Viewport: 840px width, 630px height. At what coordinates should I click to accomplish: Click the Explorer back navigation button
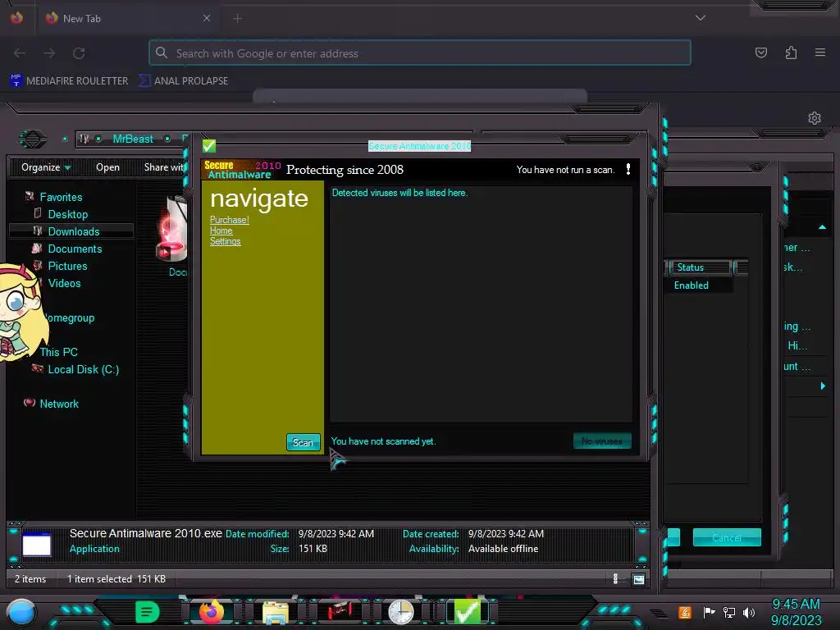(33, 139)
